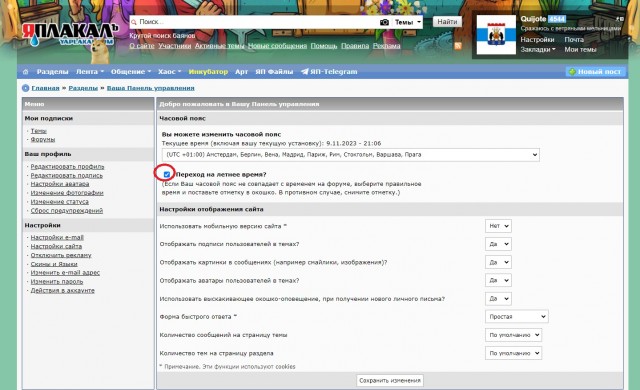Open ЯП Файлы section
Screen dimensions: 640x390
point(274,72)
